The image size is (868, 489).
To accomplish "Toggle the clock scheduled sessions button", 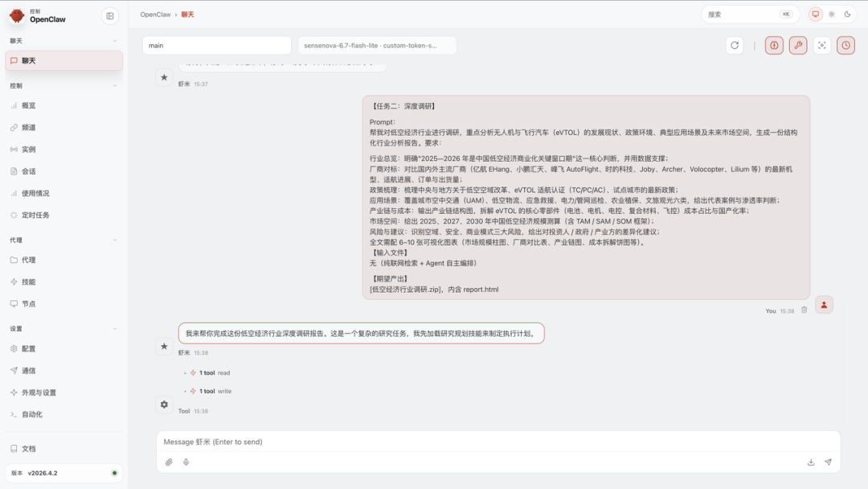I will click(x=845, y=45).
